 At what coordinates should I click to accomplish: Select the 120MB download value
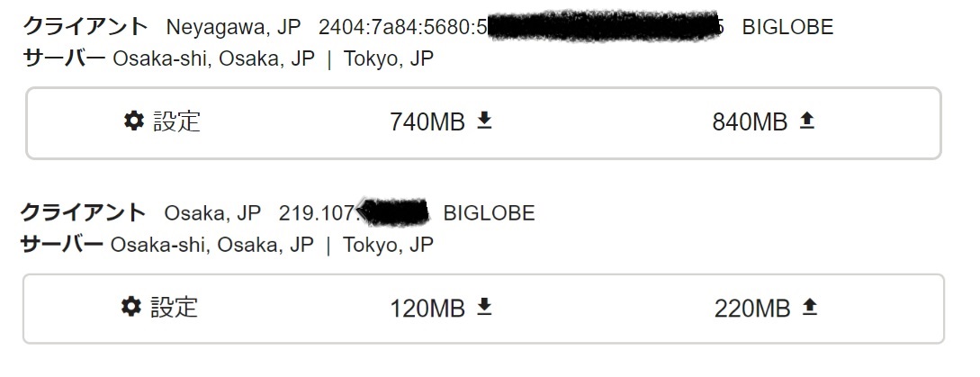(427, 309)
